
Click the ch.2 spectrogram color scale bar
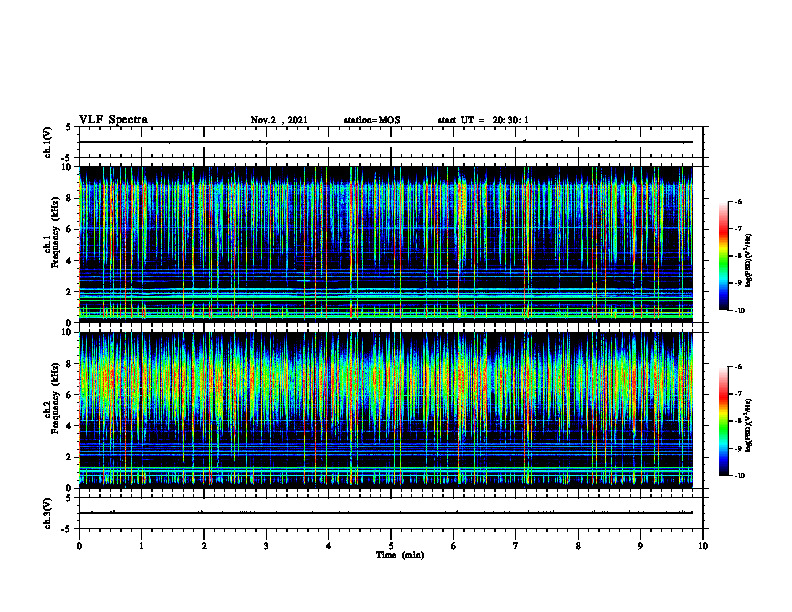(x=723, y=421)
